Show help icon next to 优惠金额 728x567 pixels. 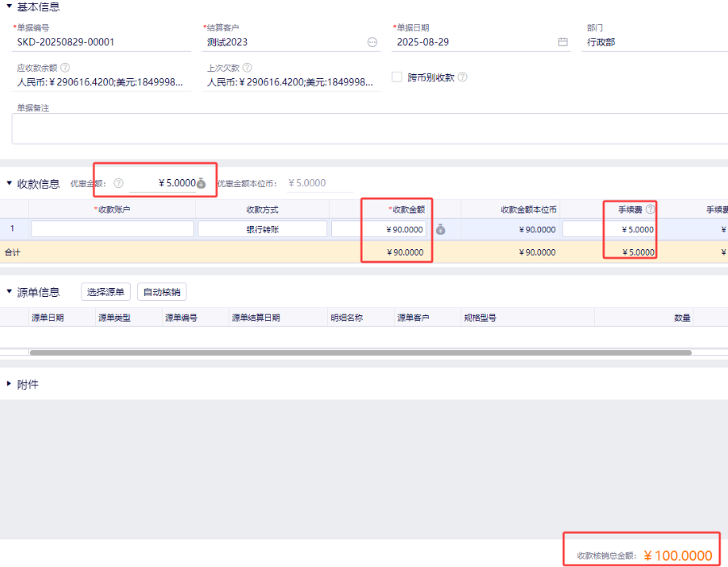[119, 183]
